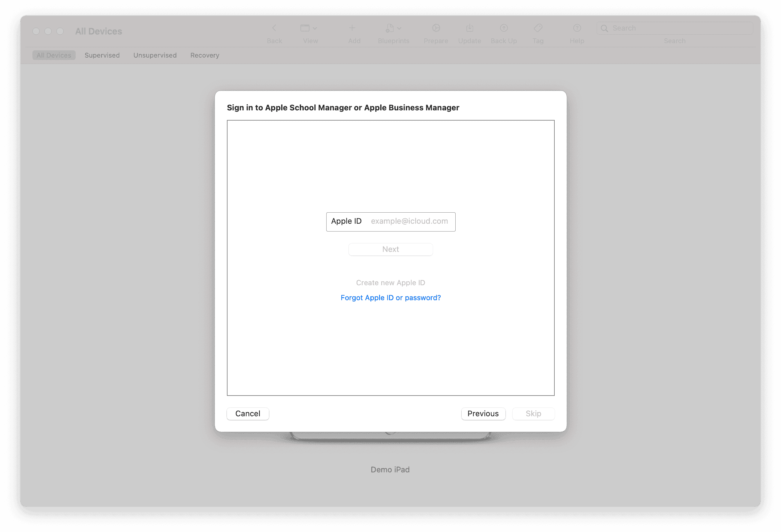Click the Forgot Apple ID link
Image resolution: width=781 pixels, height=532 pixels.
point(390,298)
